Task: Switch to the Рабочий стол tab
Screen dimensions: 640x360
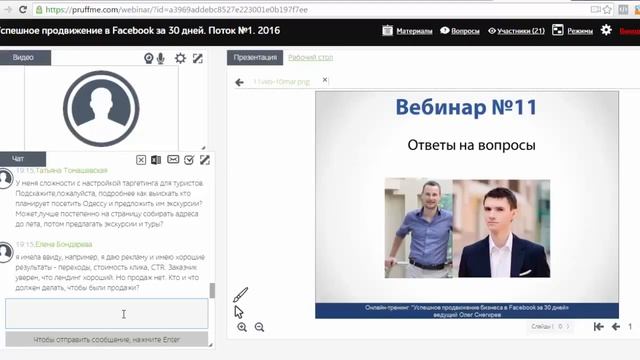Action: tap(311, 58)
